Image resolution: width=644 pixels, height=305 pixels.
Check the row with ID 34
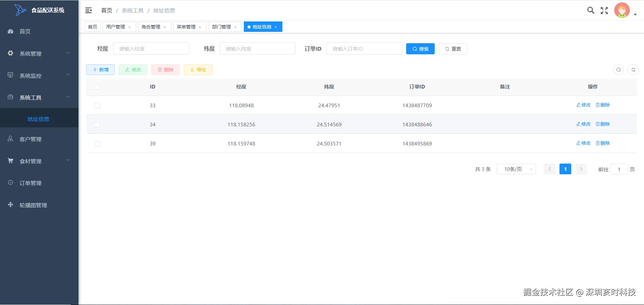(x=97, y=125)
